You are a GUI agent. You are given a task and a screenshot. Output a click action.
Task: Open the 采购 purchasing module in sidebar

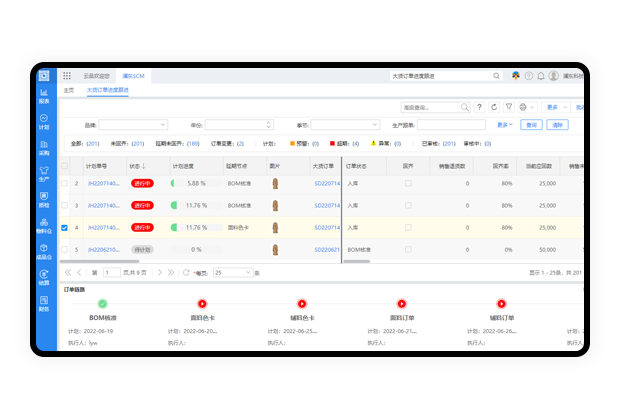tap(44, 148)
